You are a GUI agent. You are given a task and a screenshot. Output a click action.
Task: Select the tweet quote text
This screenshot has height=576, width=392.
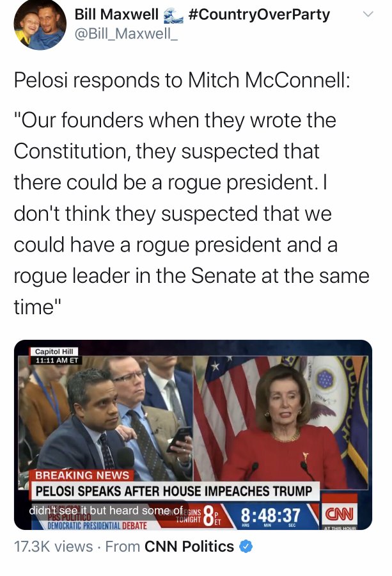coord(191,213)
